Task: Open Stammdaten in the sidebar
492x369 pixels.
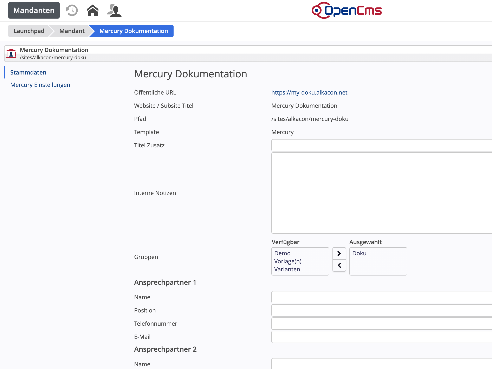Action: point(28,72)
